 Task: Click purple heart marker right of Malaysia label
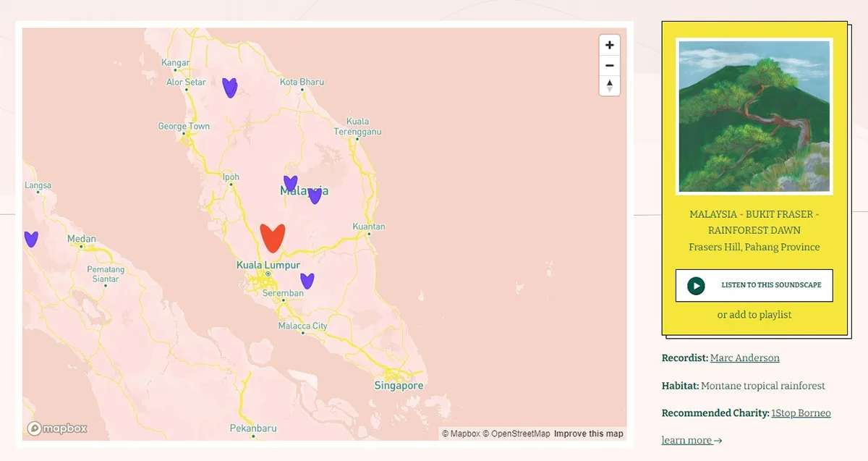(315, 195)
